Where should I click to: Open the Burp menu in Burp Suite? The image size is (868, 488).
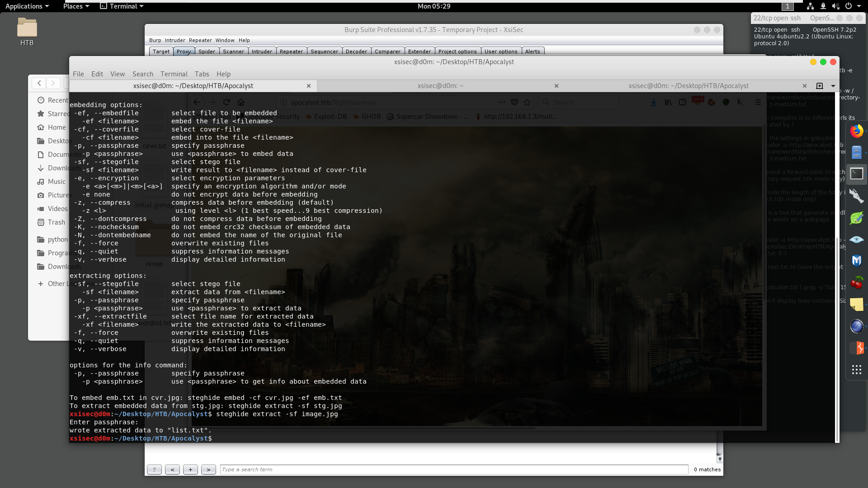pyautogui.click(x=155, y=40)
